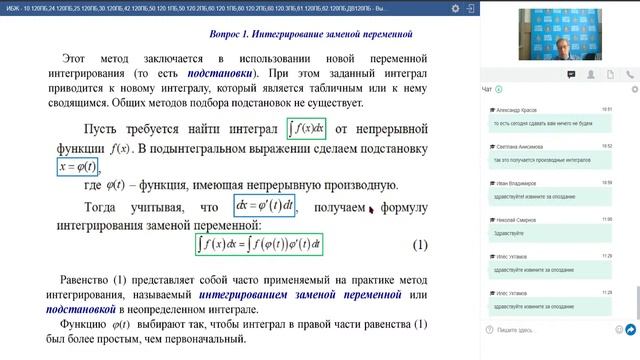Open the emoji smiley picker
Screen dimensions: 640x360
[619, 329]
